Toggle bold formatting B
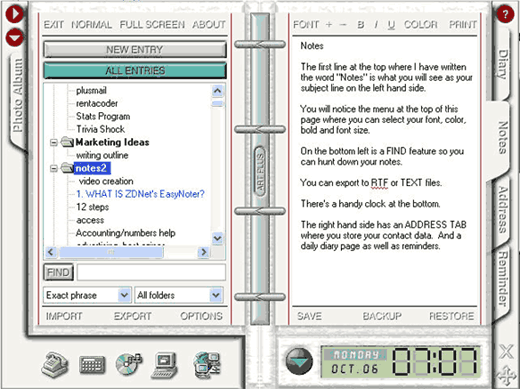The height and width of the screenshot is (389, 520). pos(361,25)
